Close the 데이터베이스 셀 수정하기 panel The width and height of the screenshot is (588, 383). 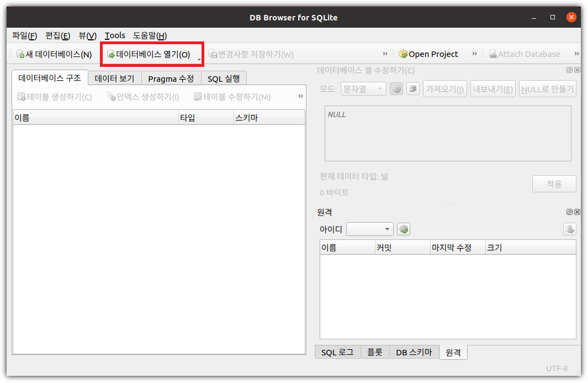[x=577, y=70]
